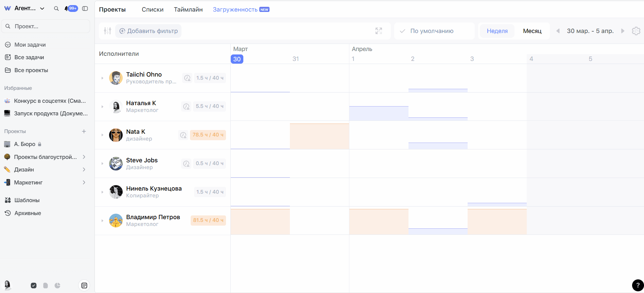Expand the Владимир Петров assignee row
The height and width of the screenshot is (293, 644).
(102, 221)
